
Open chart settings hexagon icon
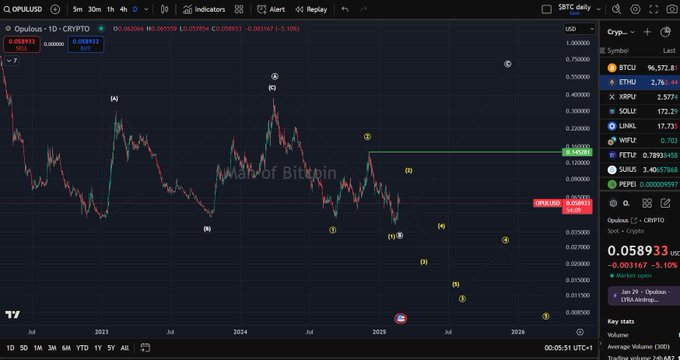(x=635, y=9)
